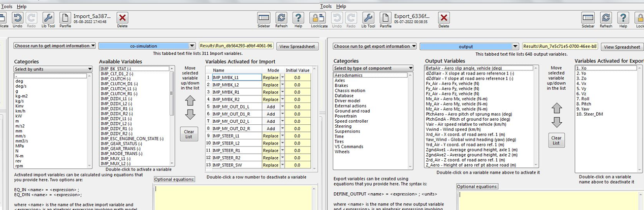Select 'Brakes' in export Categories list
The height and width of the screenshot is (210, 644).
point(341,86)
